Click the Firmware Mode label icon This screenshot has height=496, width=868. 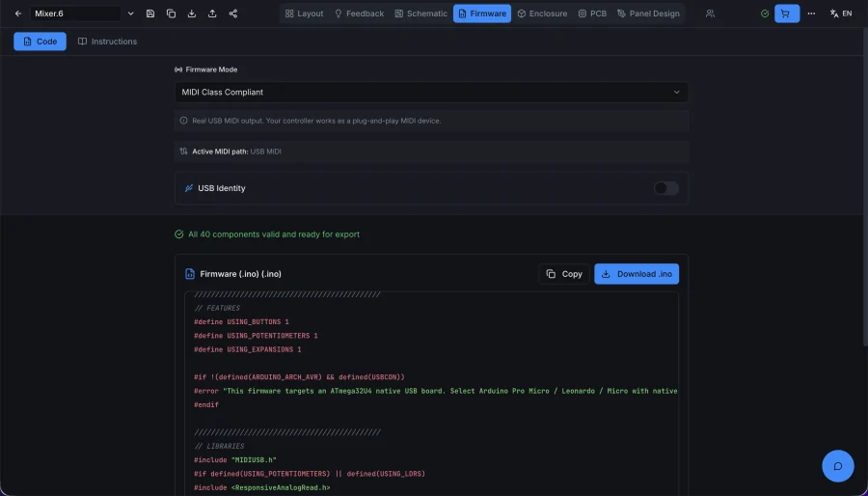point(178,69)
